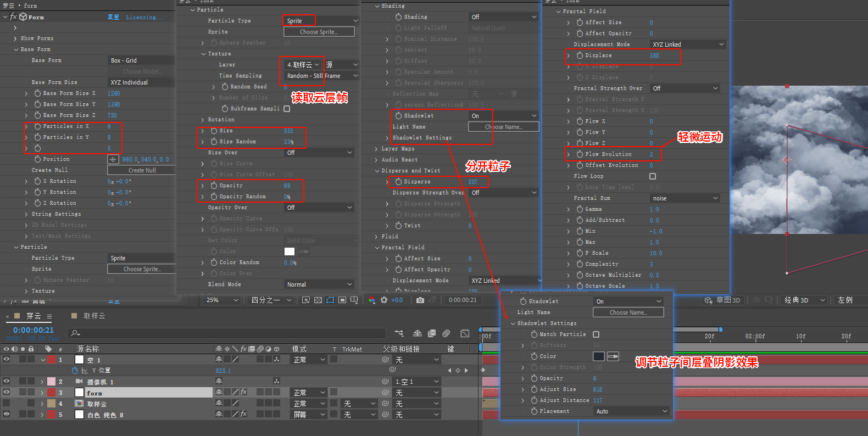868x436 pixels.
Task: Enable frame blending for timeline layers
Action: tap(432, 333)
